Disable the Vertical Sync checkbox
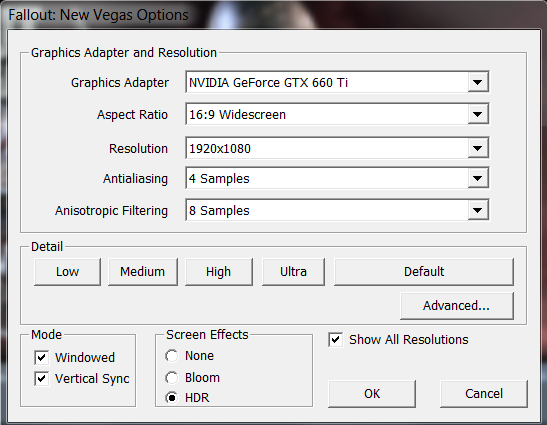The width and height of the screenshot is (547, 425). coord(42,379)
